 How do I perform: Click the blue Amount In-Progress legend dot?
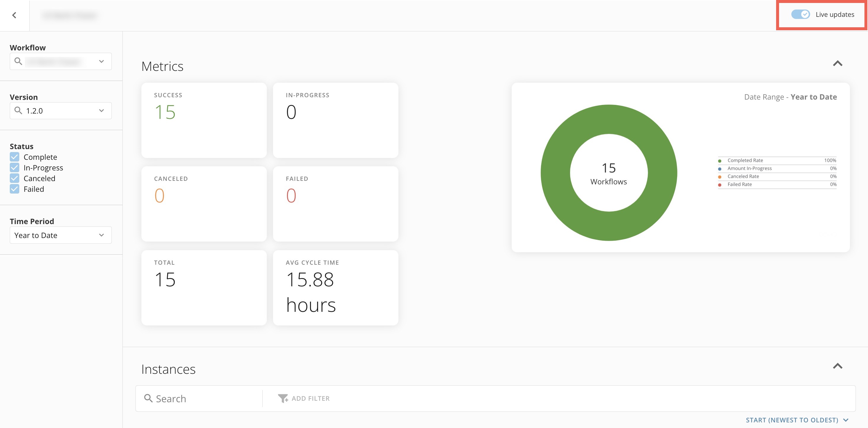coord(720,169)
